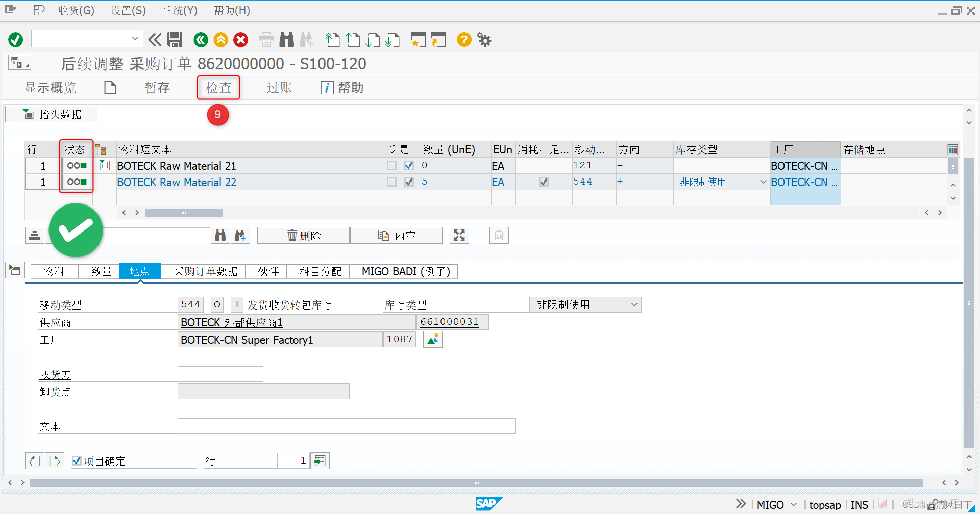The image size is (980, 514).
Task: Click the next item icon at bottom
Action: [x=55, y=461]
